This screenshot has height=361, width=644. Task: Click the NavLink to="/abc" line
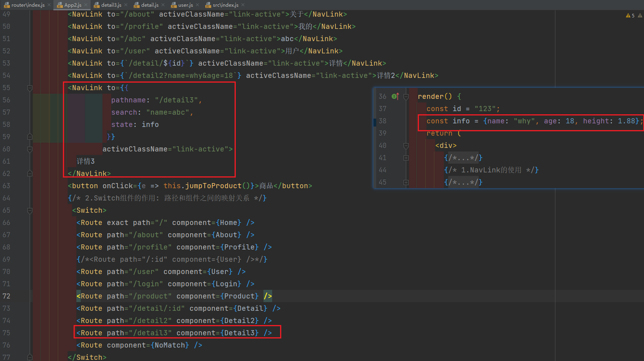click(203, 39)
